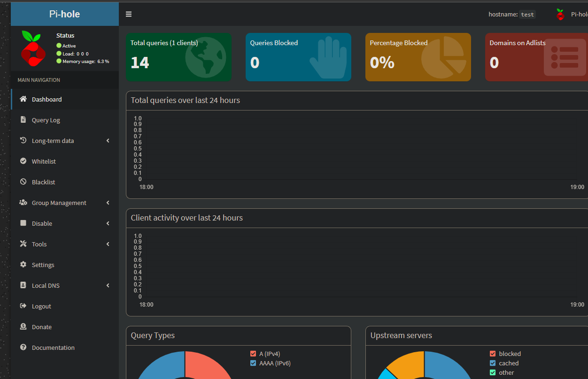Image resolution: width=588 pixels, height=379 pixels.
Task: Uncheck the cached upstream legend checkbox
Action: (493, 363)
